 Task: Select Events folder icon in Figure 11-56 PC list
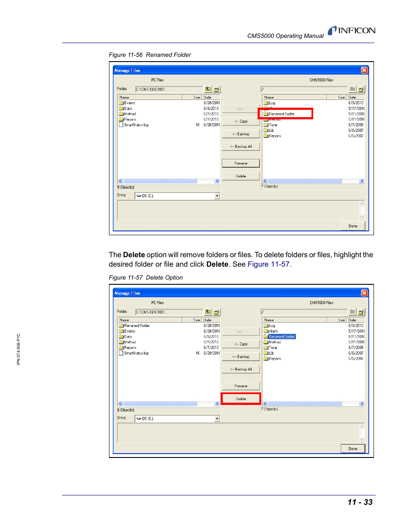tap(121, 103)
